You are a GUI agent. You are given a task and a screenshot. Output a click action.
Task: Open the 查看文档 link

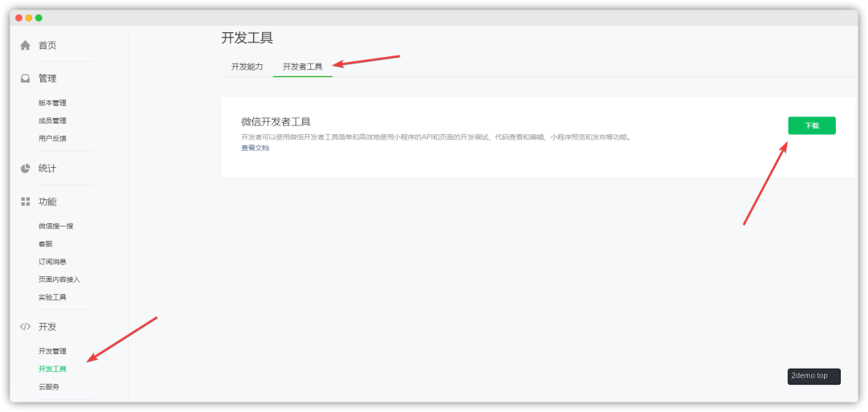coord(256,148)
